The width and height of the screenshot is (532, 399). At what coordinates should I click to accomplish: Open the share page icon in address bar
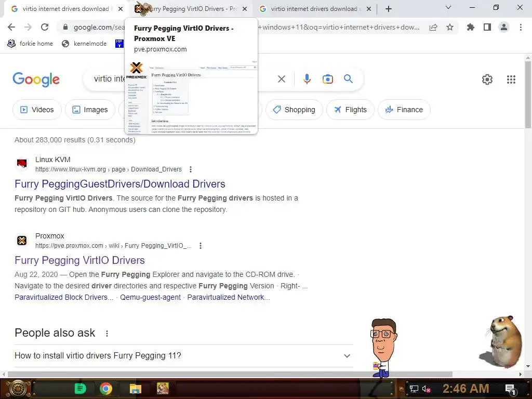coord(433,28)
